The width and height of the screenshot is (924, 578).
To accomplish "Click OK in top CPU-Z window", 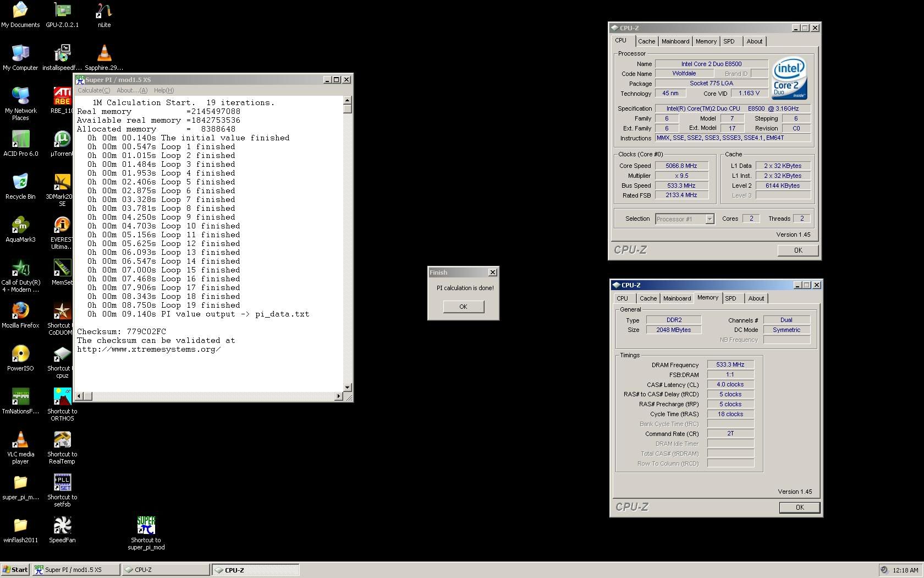I will 798,250.
